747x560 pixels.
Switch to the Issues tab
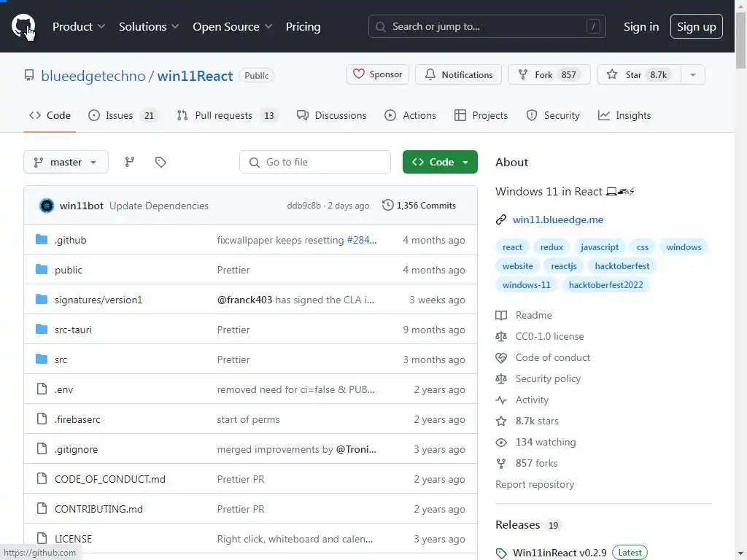(123, 115)
